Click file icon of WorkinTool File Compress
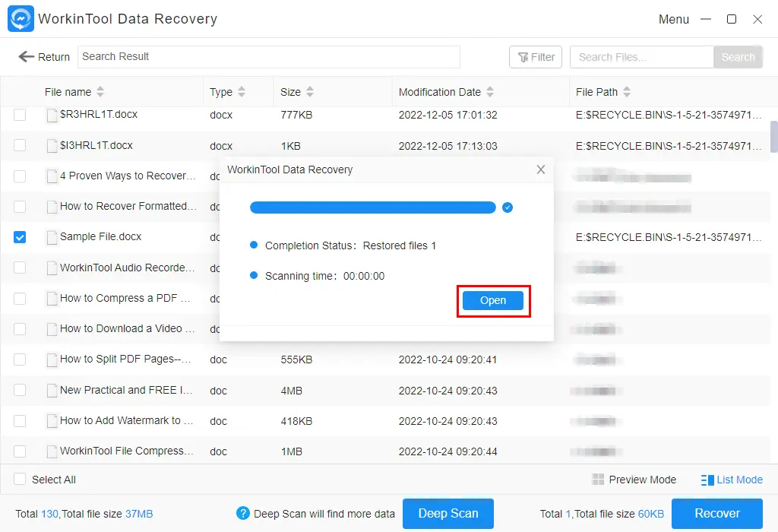The image size is (778, 532). (52, 451)
